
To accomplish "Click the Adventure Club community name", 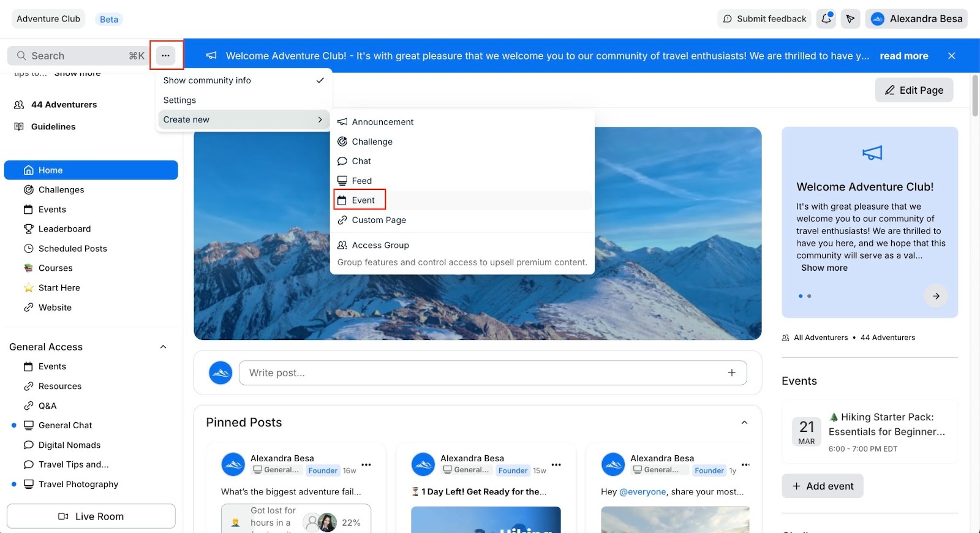I will point(48,19).
